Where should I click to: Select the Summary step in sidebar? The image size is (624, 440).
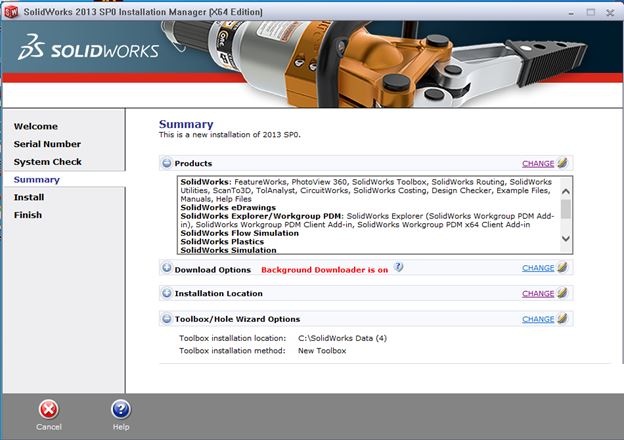(x=37, y=179)
